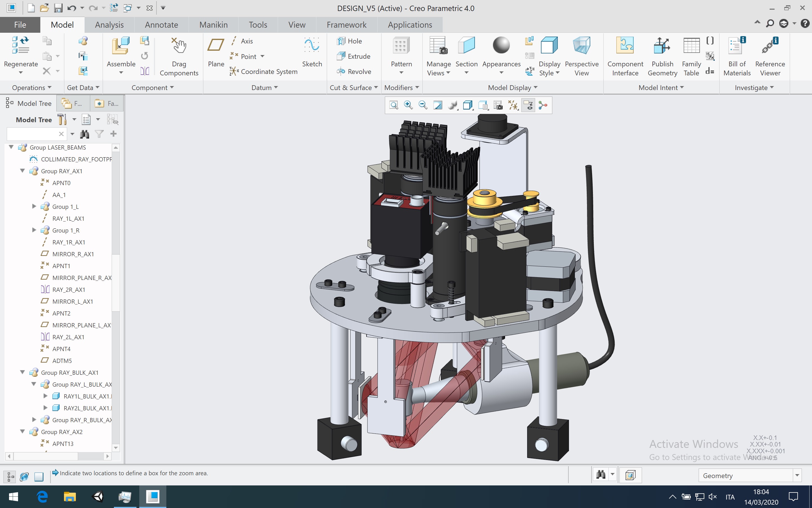The image size is (812, 508).
Task: Click Coordinate System button
Action: coord(264,72)
